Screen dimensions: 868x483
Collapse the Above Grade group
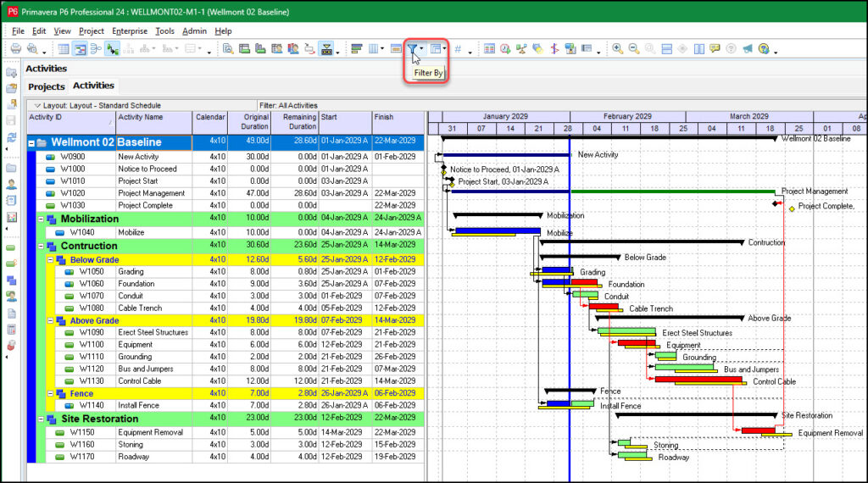50,320
